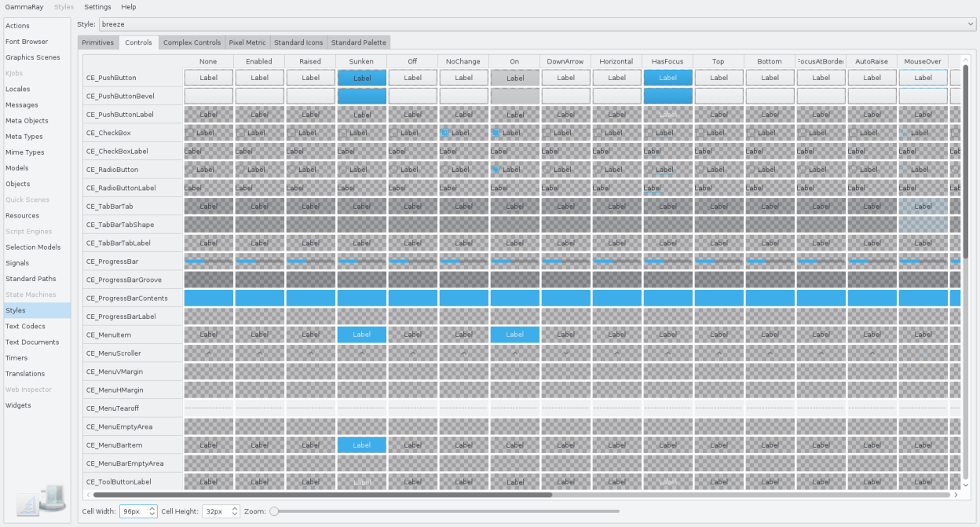
Task: Switch to the Pixel Metric tab
Action: point(247,42)
